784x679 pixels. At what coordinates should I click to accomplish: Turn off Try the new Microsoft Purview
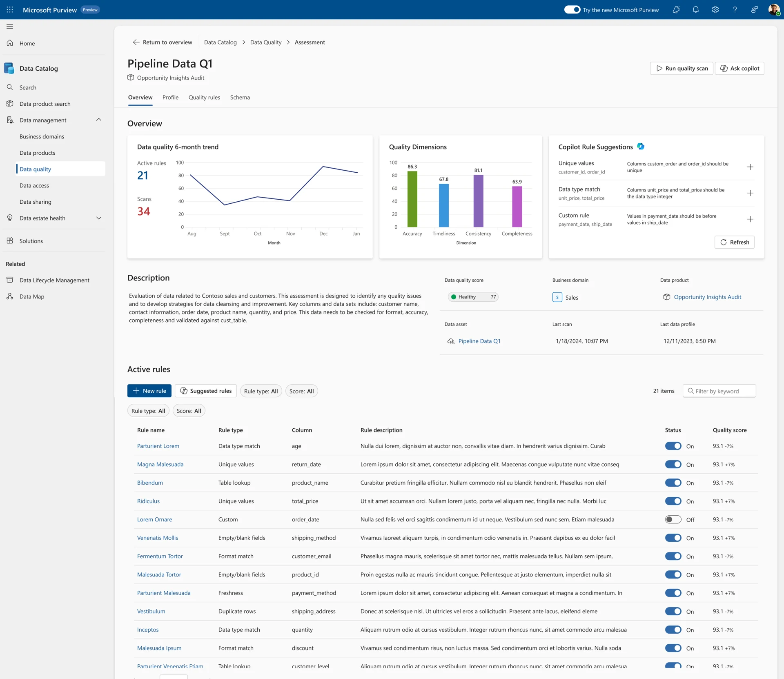(x=572, y=9)
